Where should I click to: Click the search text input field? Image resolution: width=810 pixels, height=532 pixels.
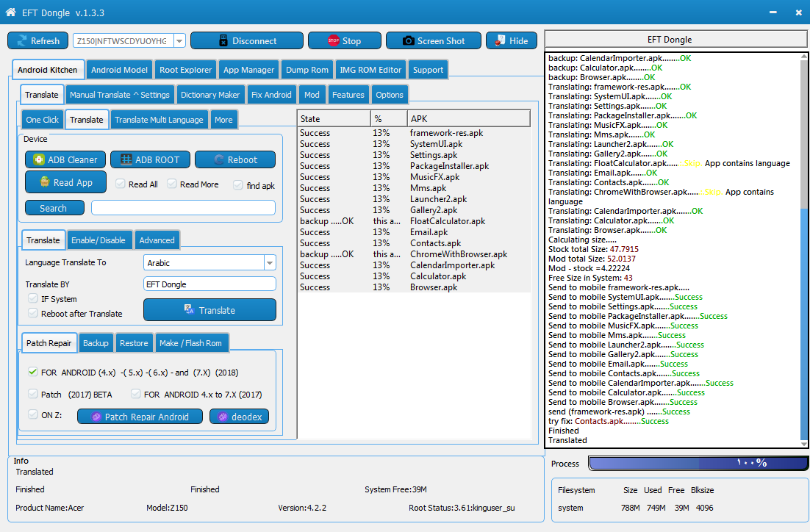(183, 208)
